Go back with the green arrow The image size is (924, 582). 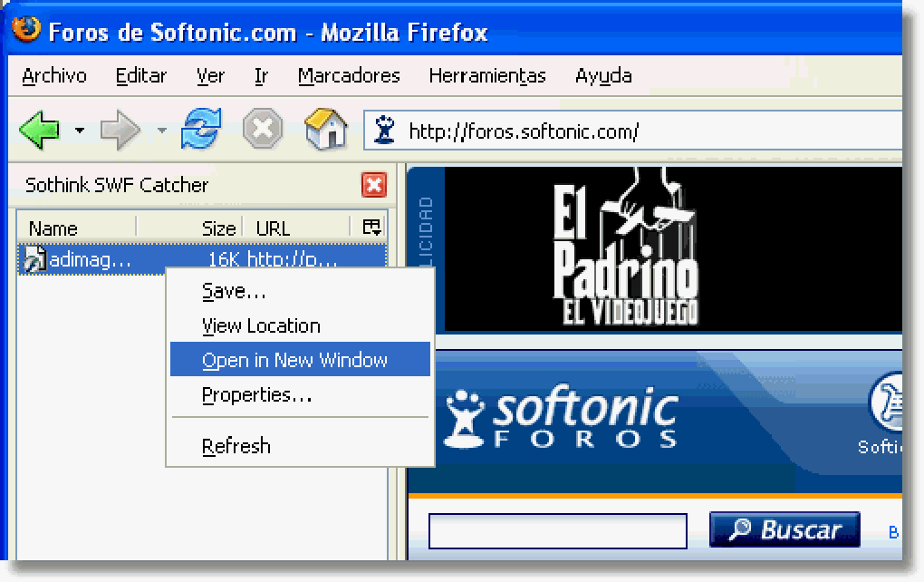[40, 129]
